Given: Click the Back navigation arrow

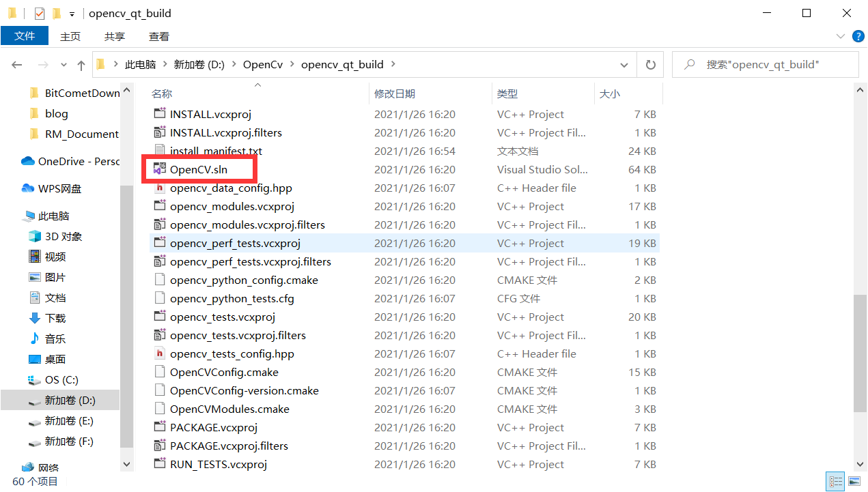Looking at the screenshot, I should [17, 65].
